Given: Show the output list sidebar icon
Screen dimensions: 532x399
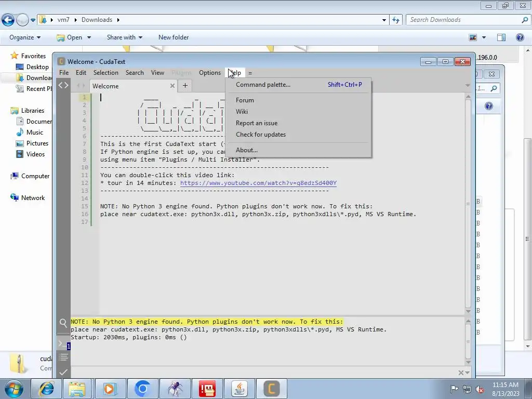Looking at the screenshot, I should click(x=63, y=357).
